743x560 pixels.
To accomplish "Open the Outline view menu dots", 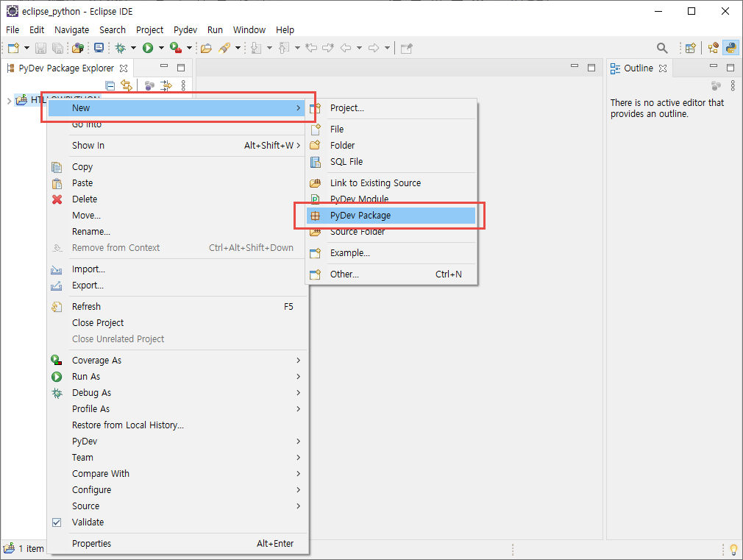I will [733, 85].
